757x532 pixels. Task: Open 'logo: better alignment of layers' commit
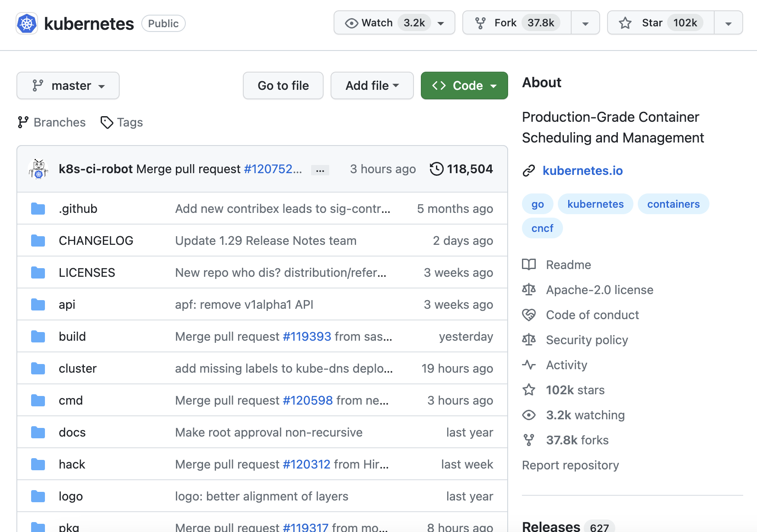pyautogui.click(x=261, y=496)
